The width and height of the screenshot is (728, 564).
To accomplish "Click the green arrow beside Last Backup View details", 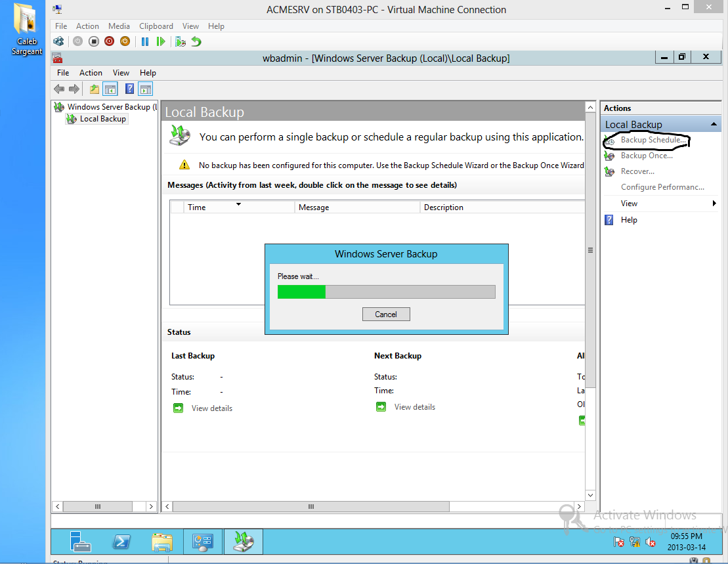I will pyautogui.click(x=178, y=408).
